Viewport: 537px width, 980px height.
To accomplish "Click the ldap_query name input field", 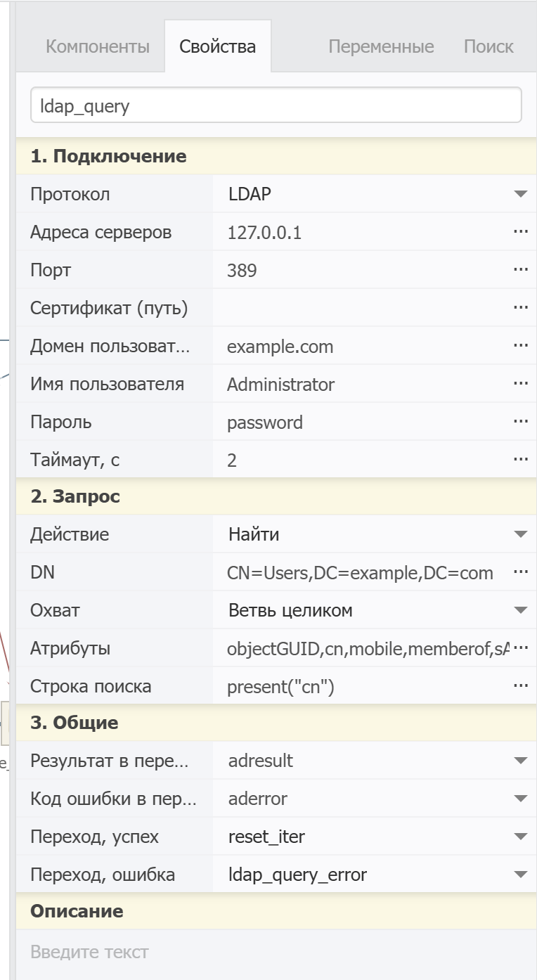I will (x=276, y=105).
